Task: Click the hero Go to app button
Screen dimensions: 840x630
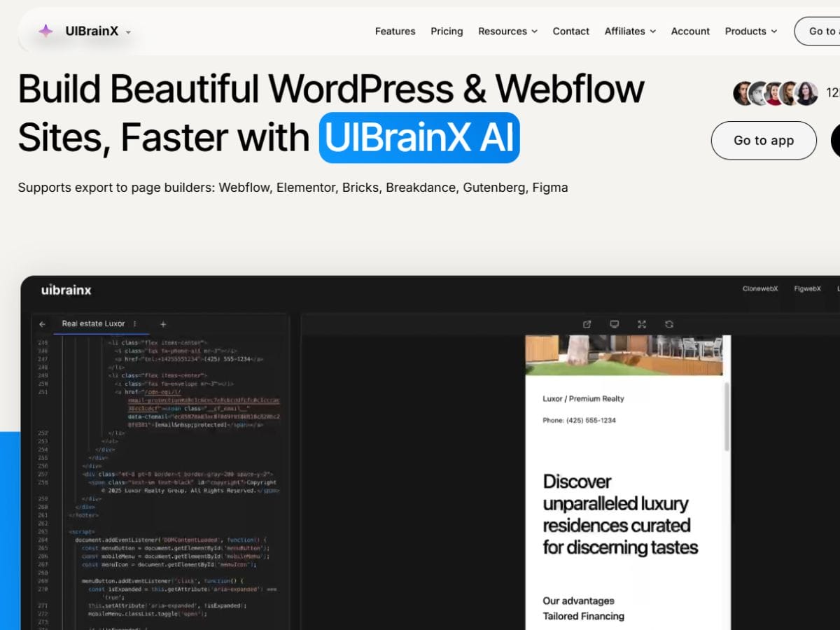Action: [764, 140]
